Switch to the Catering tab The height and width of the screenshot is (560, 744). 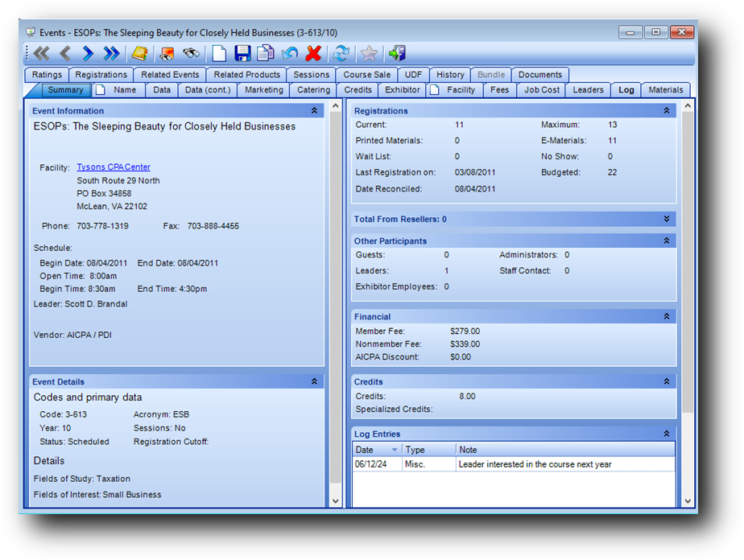(314, 90)
